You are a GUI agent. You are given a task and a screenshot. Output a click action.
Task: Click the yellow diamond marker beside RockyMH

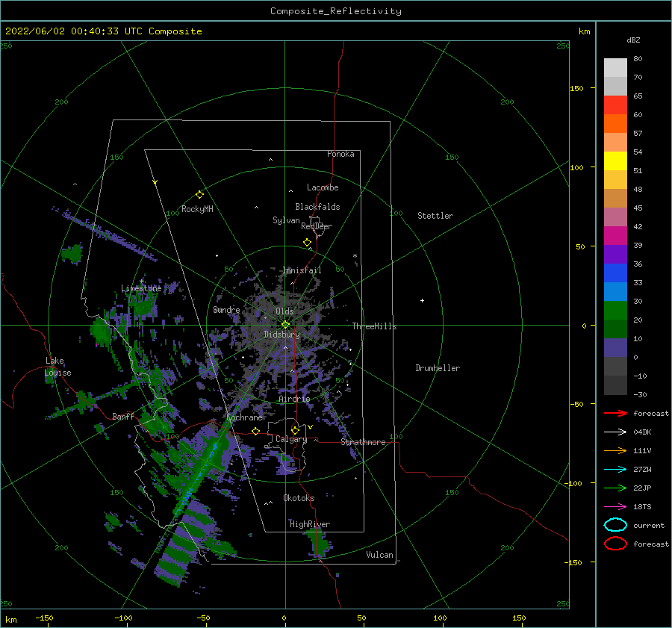point(199,195)
